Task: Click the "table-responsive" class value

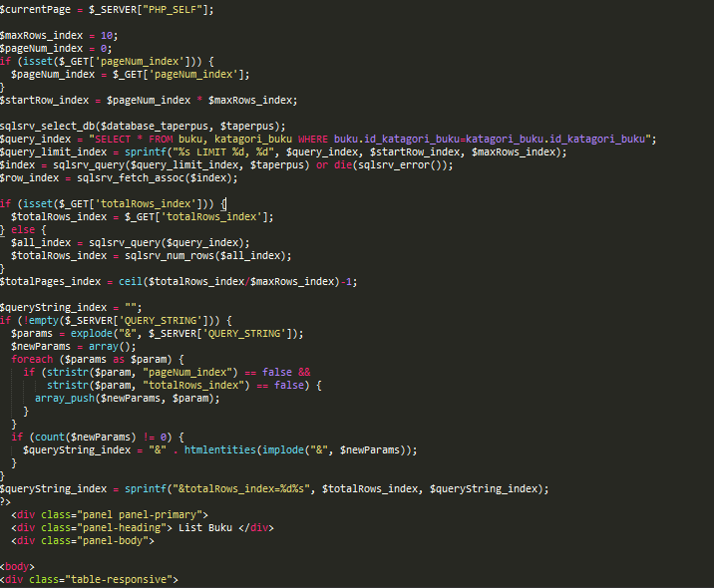Action: click(x=119, y=579)
